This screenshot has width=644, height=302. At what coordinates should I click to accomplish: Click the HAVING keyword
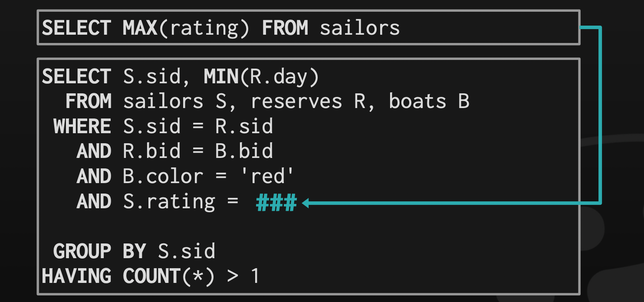[76, 276]
